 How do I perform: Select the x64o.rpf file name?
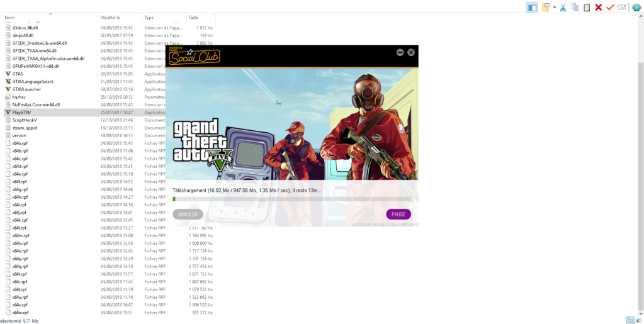[x=20, y=251]
